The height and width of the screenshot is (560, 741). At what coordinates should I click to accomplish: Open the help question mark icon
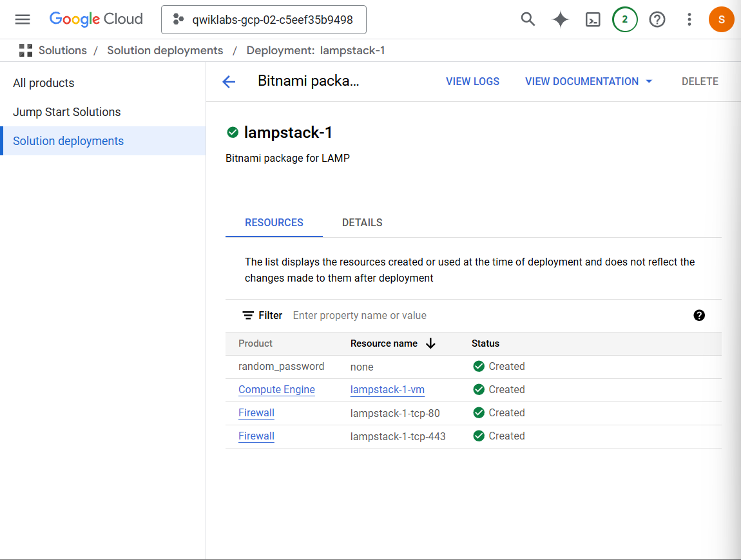pos(657,19)
